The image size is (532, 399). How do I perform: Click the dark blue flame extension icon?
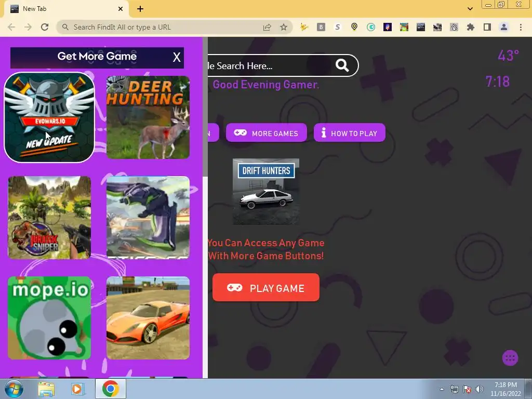[x=388, y=27]
